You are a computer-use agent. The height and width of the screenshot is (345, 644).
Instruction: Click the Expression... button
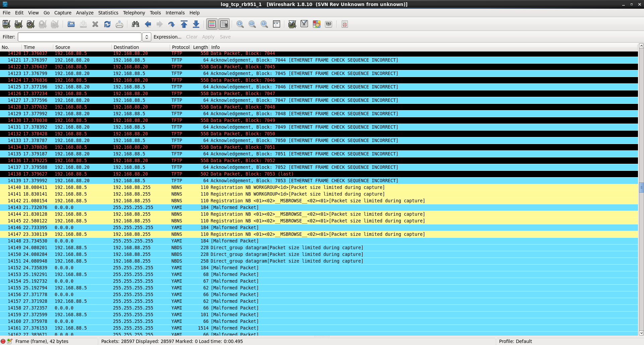(167, 37)
